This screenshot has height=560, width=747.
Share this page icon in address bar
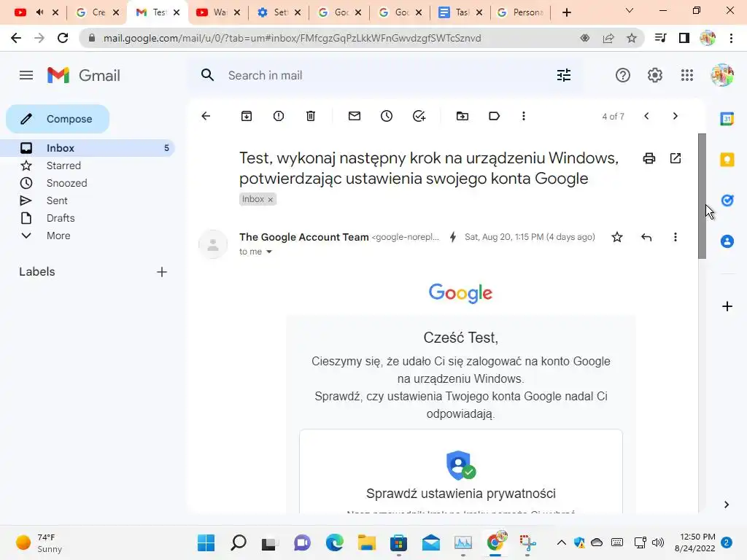[608, 38]
